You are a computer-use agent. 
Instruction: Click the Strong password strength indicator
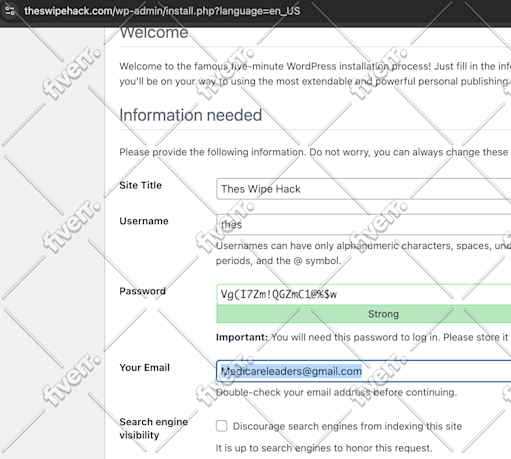coord(364,314)
